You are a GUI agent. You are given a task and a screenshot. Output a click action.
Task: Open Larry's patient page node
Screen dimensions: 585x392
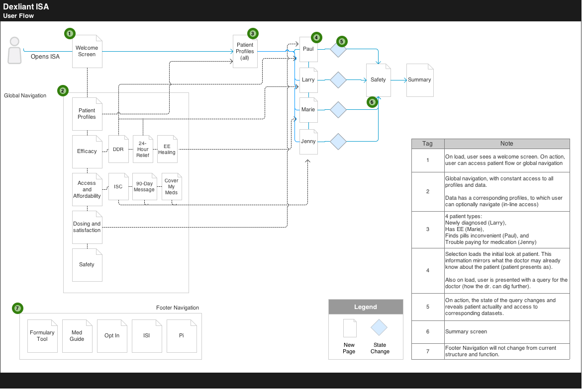[308, 80]
